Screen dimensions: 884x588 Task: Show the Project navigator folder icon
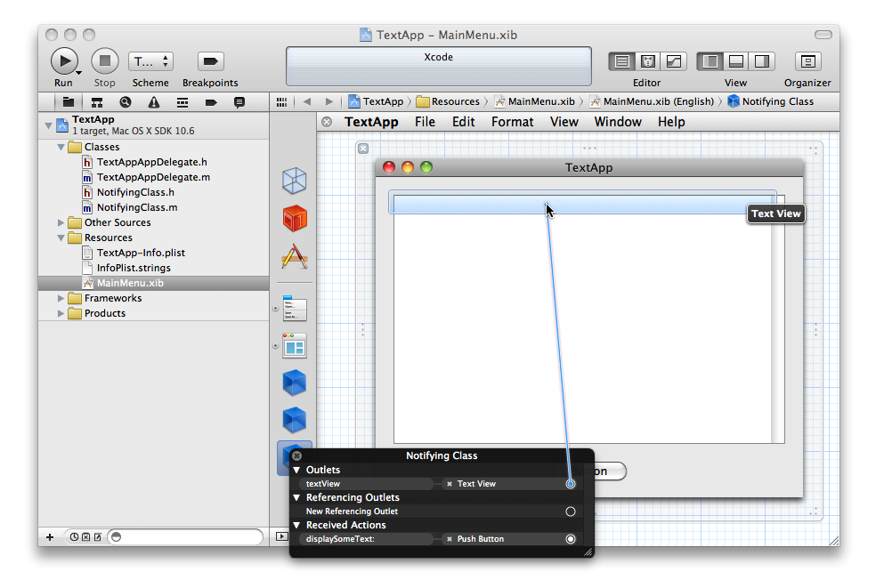click(x=69, y=102)
